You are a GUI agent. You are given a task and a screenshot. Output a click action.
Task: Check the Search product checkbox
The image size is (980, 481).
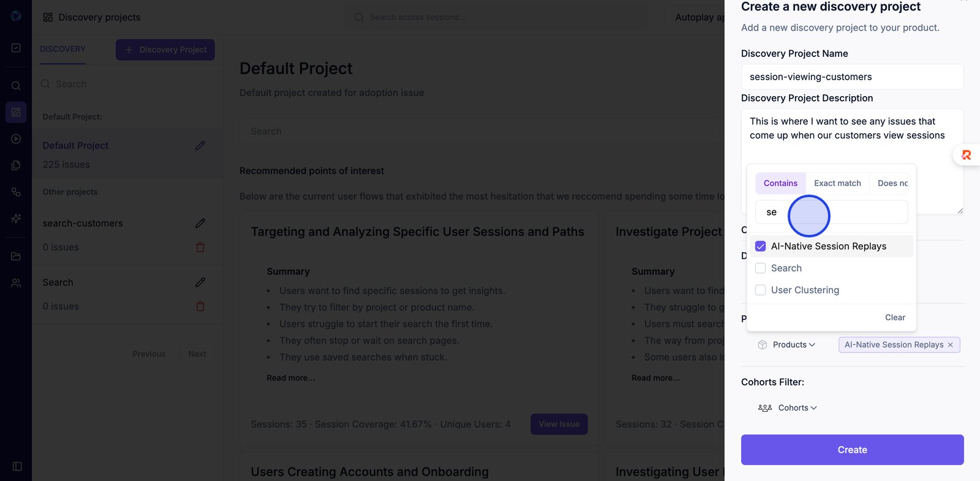[761, 268]
